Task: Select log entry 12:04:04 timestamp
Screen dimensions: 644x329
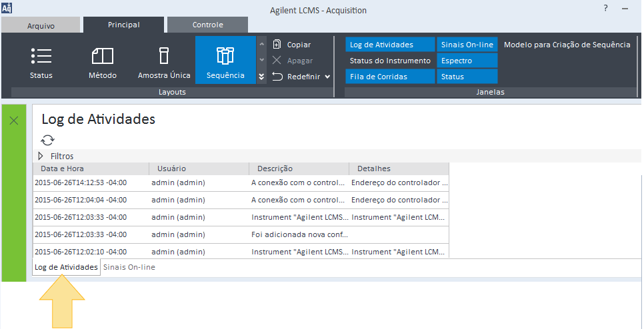Action: 81,200
